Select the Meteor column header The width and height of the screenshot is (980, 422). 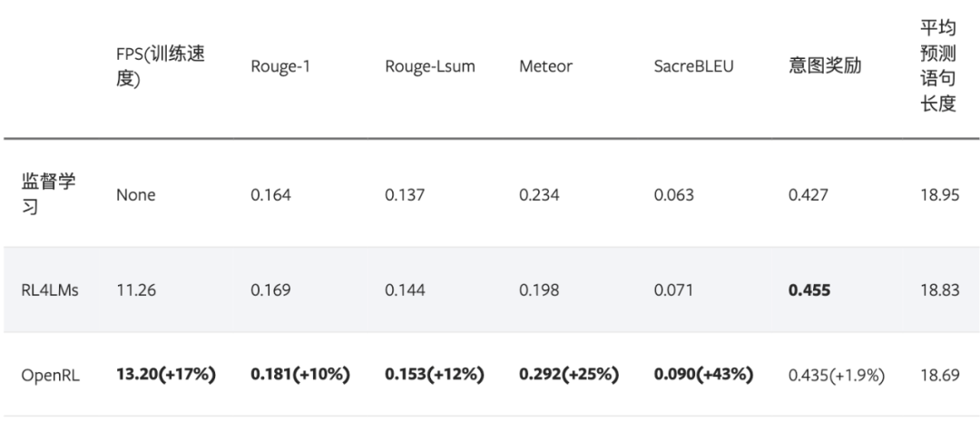(x=545, y=66)
